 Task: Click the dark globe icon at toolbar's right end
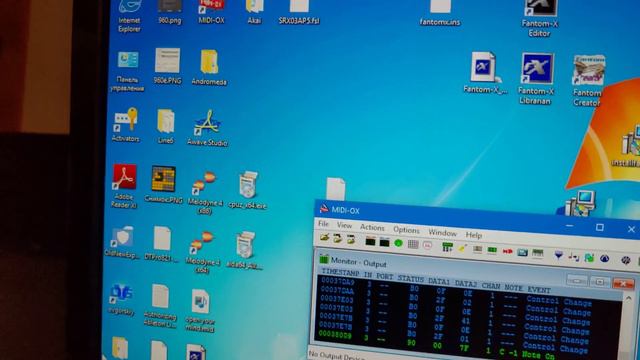(625, 260)
